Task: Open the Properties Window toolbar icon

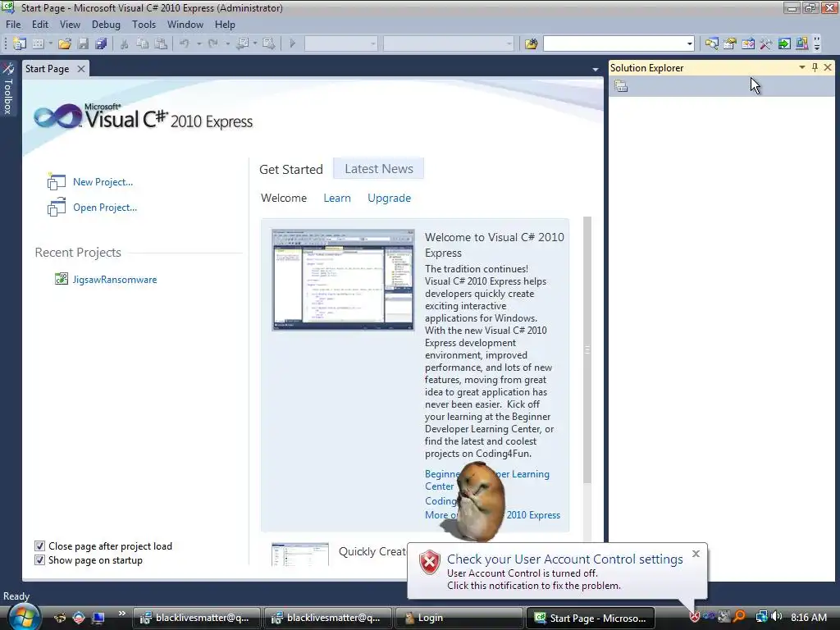Action: click(x=729, y=43)
